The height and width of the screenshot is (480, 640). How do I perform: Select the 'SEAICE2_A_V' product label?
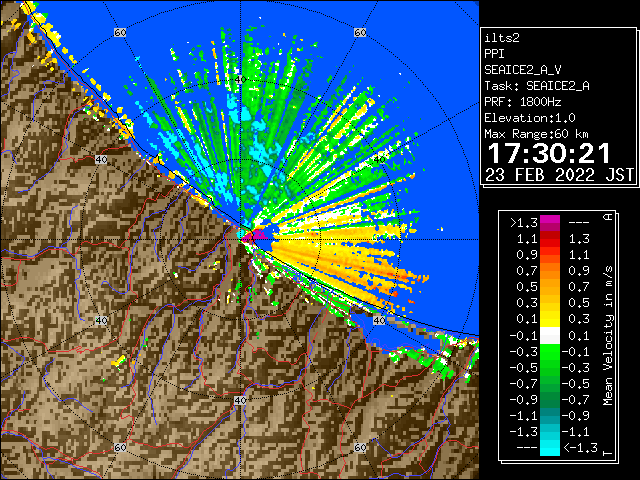pyautogui.click(x=523, y=70)
